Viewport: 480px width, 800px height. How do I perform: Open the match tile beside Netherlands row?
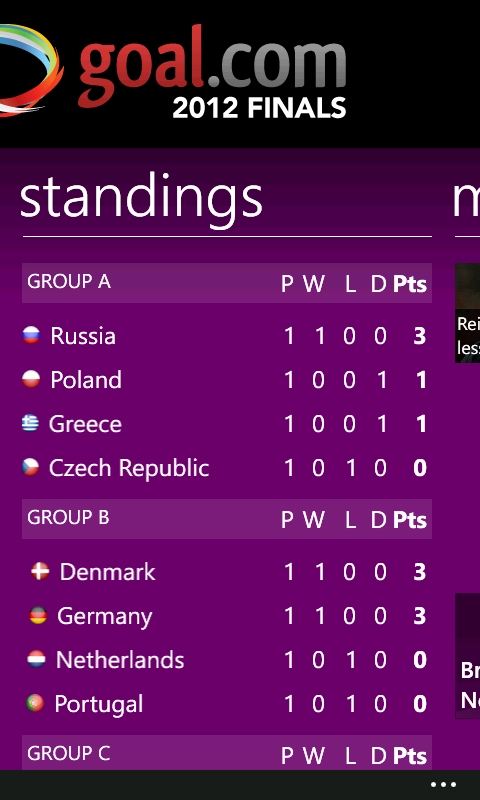pos(468,656)
